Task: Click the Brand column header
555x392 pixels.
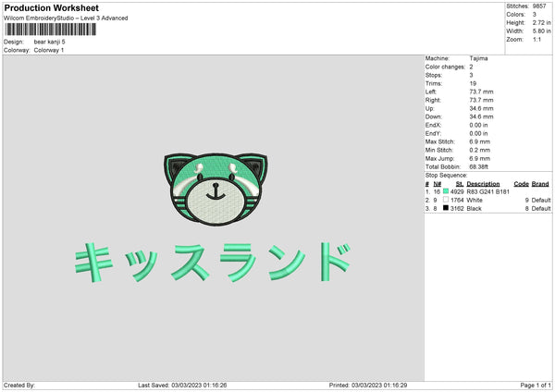Action: tap(540, 184)
